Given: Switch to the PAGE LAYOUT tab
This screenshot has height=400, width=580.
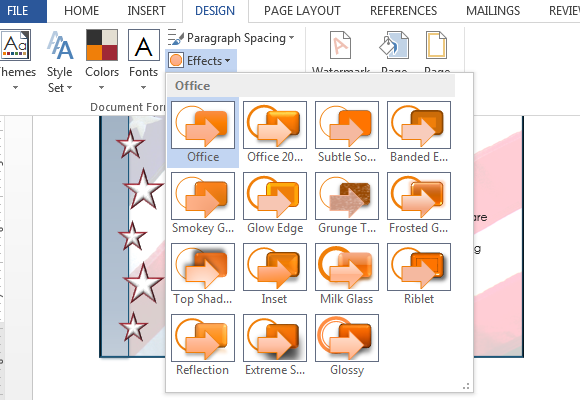Looking at the screenshot, I should click(x=302, y=11).
